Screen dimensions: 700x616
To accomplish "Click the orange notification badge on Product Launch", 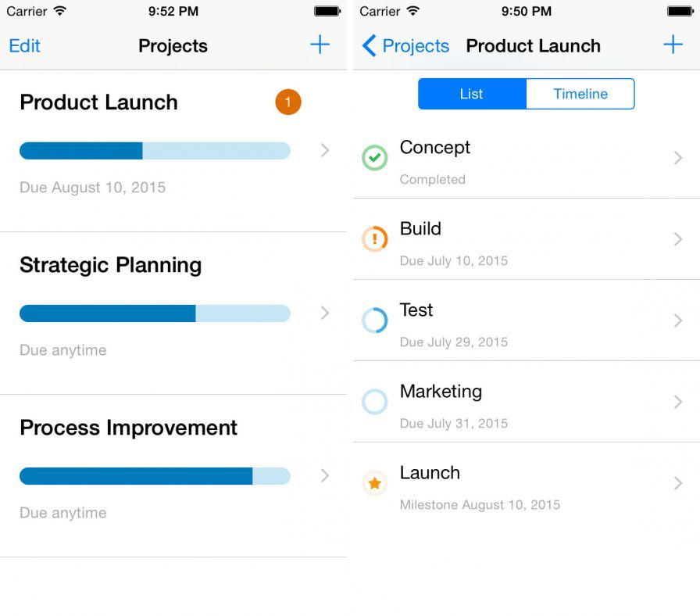I will [x=287, y=102].
